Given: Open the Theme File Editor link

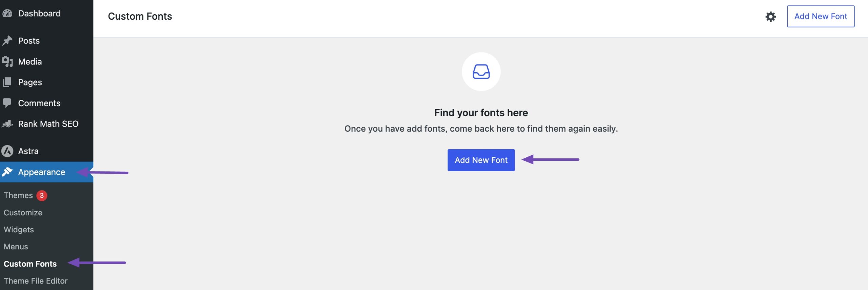Looking at the screenshot, I should pyautogui.click(x=36, y=281).
